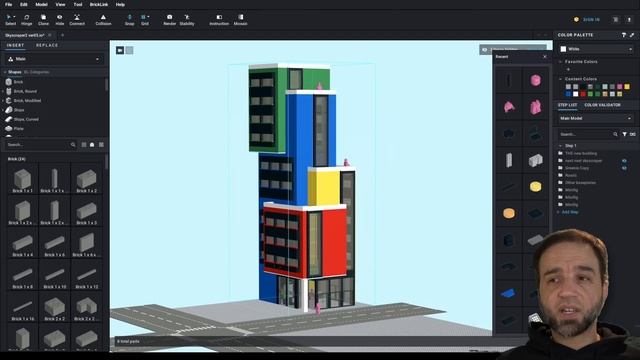
Task: Open the step list filter icon
Action: [624, 134]
